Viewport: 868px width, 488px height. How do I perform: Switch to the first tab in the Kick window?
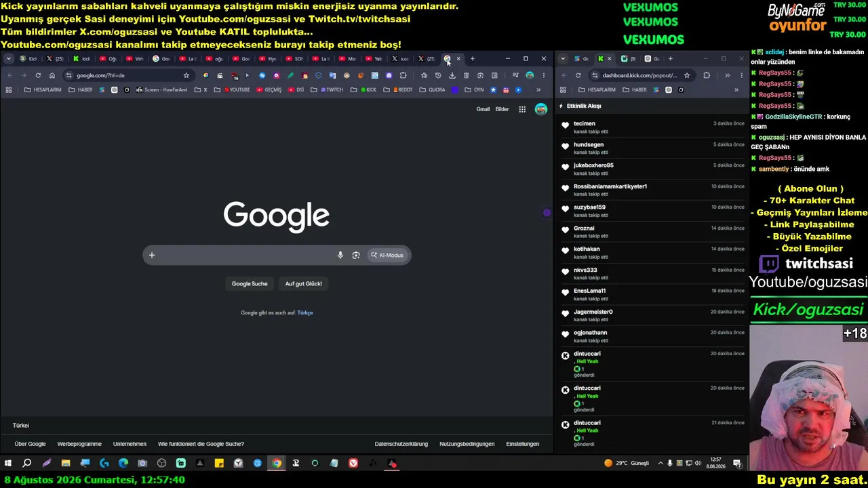[581, 59]
